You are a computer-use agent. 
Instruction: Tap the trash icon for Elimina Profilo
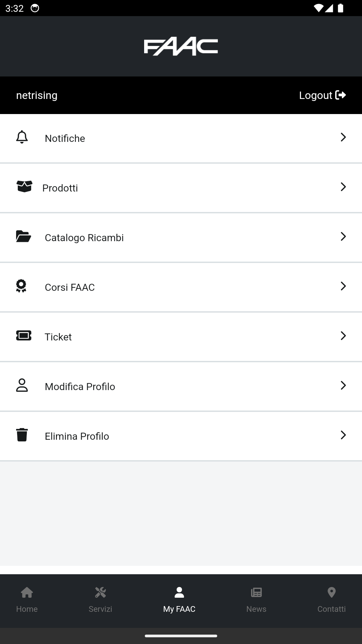coord(22,435)
